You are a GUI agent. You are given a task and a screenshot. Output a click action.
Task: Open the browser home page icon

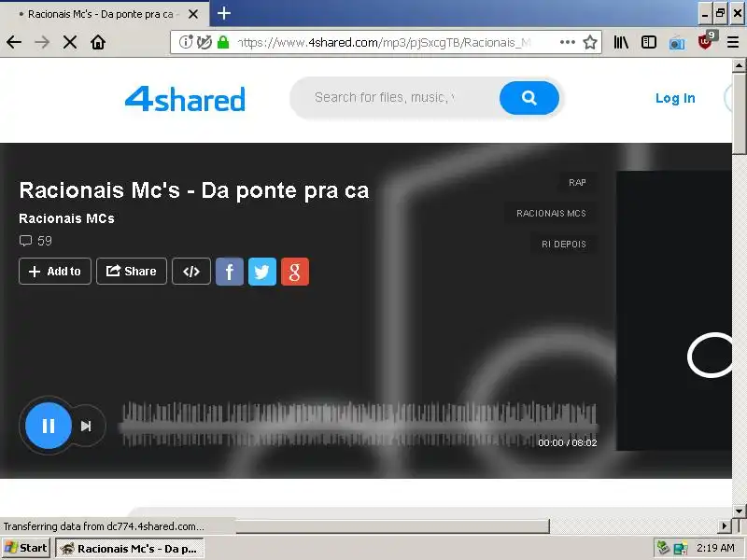pos(98,42)
